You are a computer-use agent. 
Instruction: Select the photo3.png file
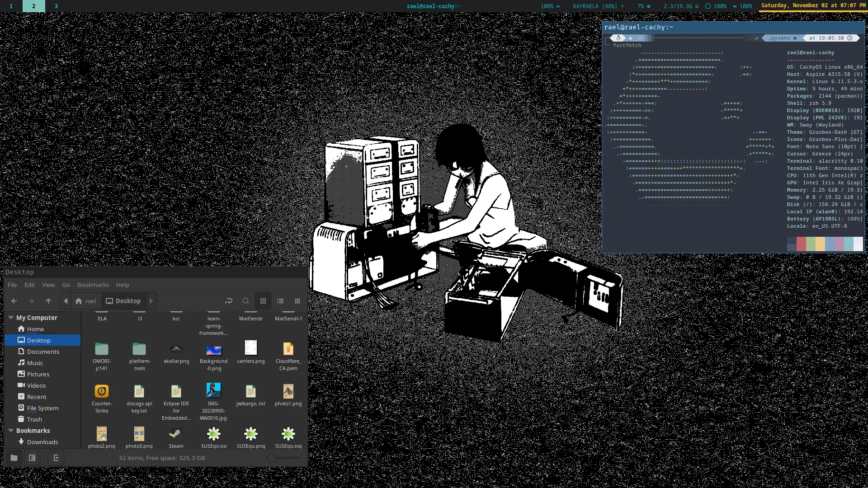click(139, 437)
